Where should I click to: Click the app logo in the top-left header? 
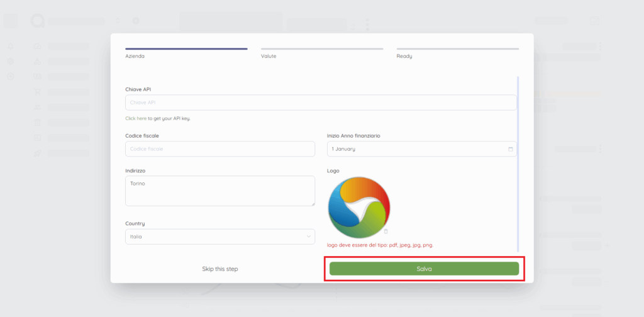(x=38, y=21)
